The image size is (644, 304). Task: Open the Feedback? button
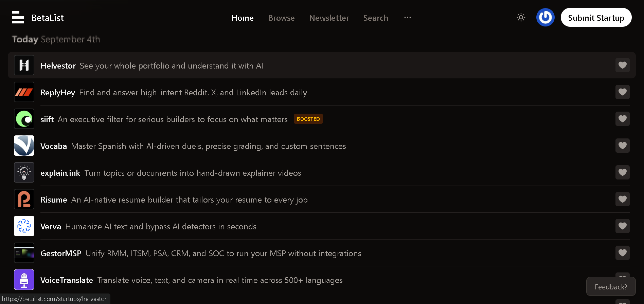(611, 287)
